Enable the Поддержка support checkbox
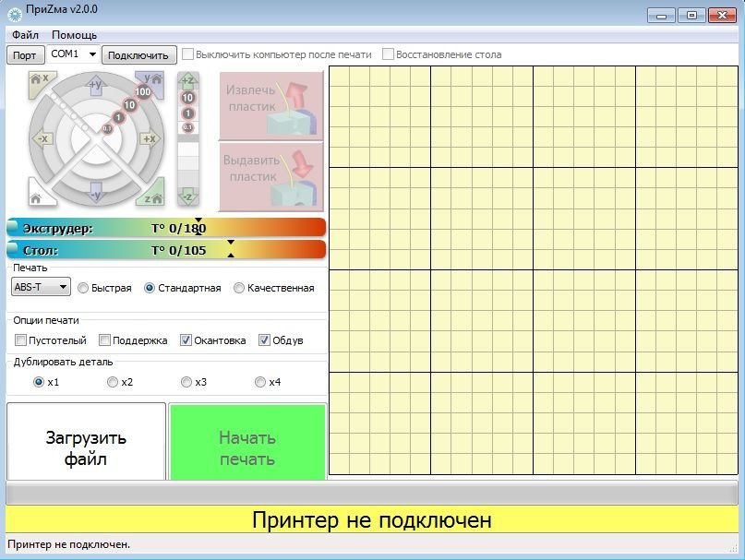 pyautogui.click(x=105, y=340)
